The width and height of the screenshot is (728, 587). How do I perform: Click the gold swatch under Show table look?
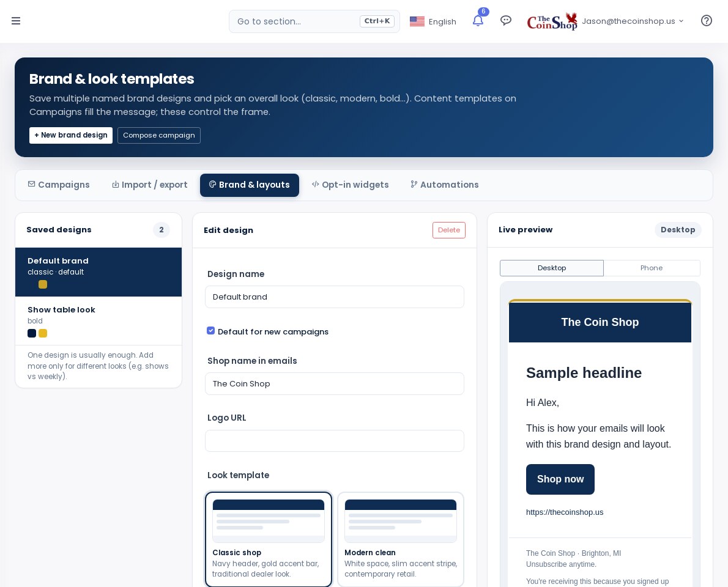(x=43, y=333)
